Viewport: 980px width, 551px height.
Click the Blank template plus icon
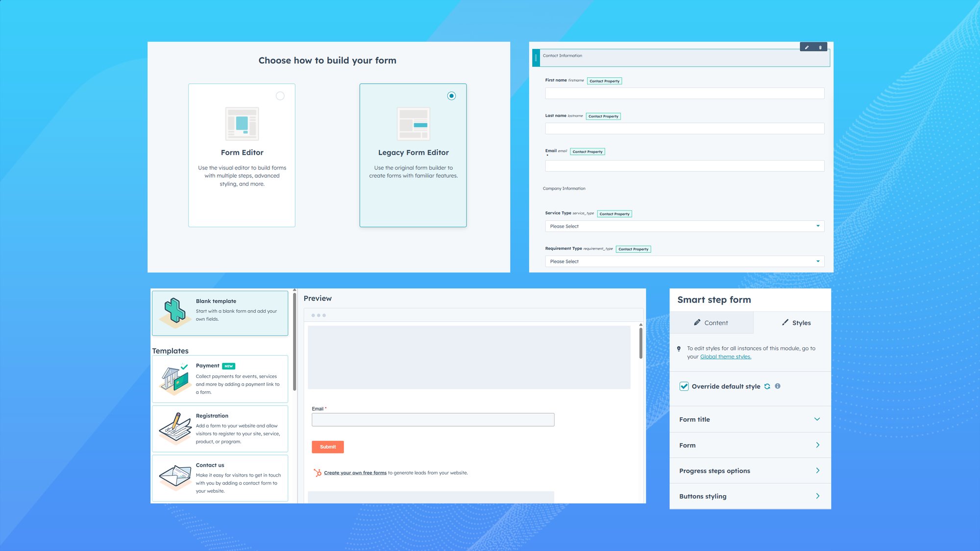(175, 311)
